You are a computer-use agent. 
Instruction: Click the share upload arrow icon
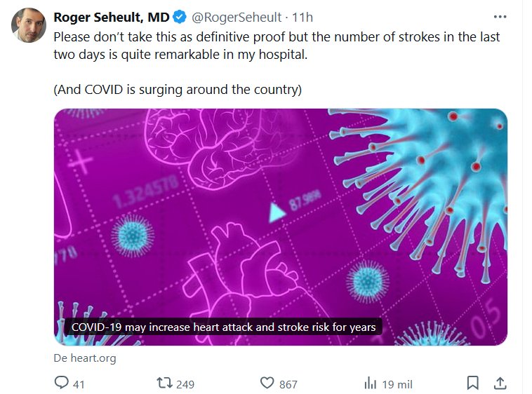tap(500, 383)
